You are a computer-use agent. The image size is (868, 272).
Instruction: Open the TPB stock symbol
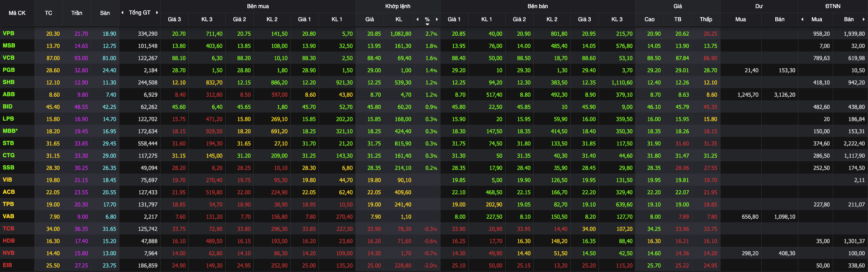coord(8,204)
